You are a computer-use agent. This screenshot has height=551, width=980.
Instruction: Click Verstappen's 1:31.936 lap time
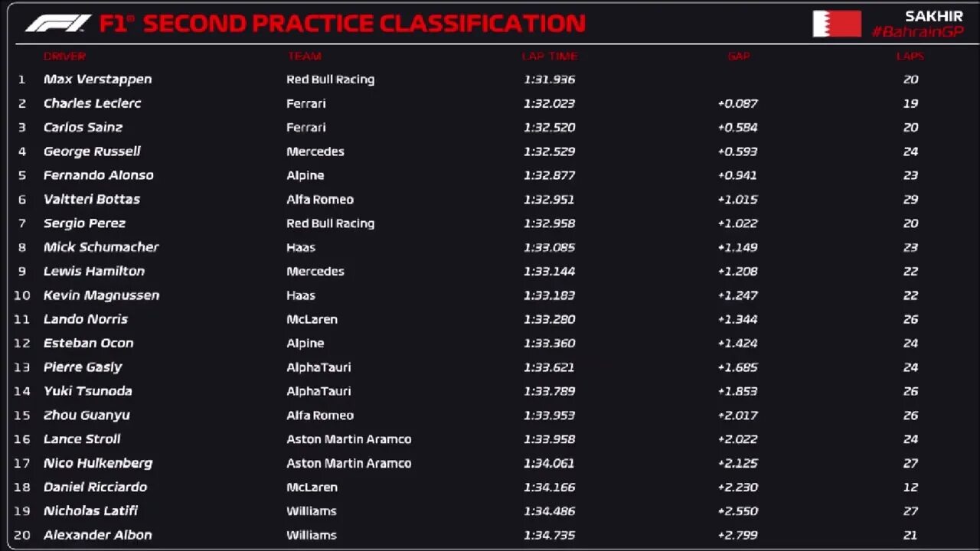click(x=549, y=80)
